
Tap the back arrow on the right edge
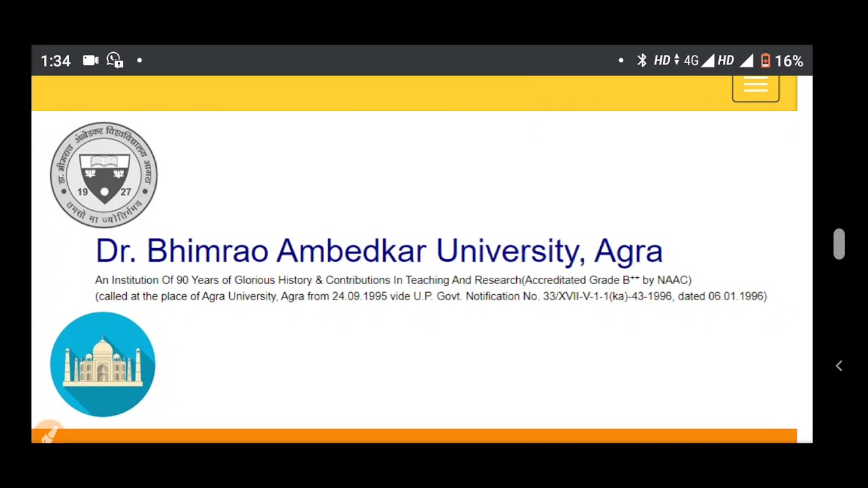[839, 366]
